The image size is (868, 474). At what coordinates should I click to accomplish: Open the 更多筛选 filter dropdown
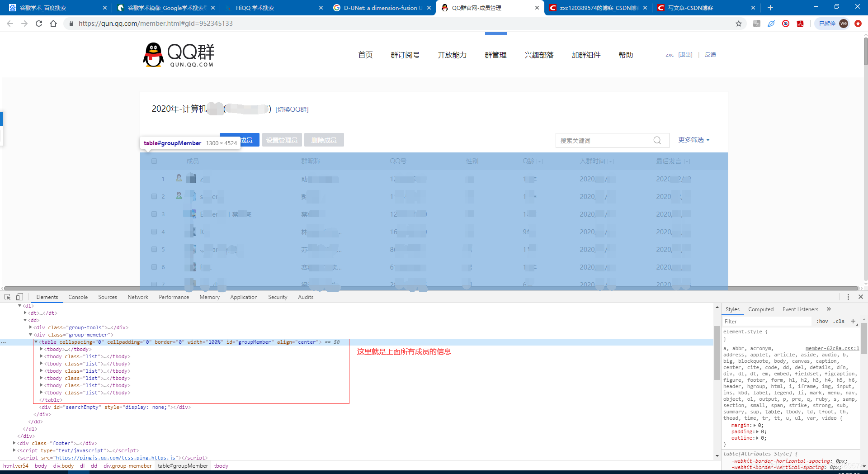pos(694,140)
